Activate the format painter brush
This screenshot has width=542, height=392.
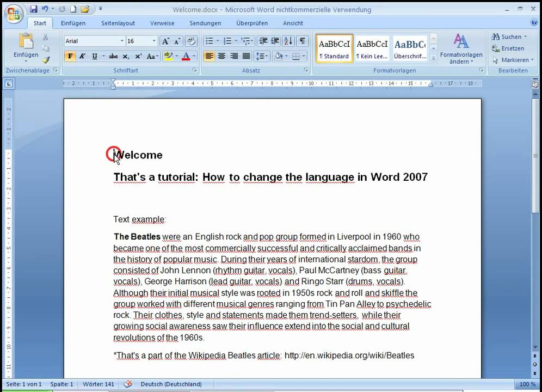click(x=46, y=60)
